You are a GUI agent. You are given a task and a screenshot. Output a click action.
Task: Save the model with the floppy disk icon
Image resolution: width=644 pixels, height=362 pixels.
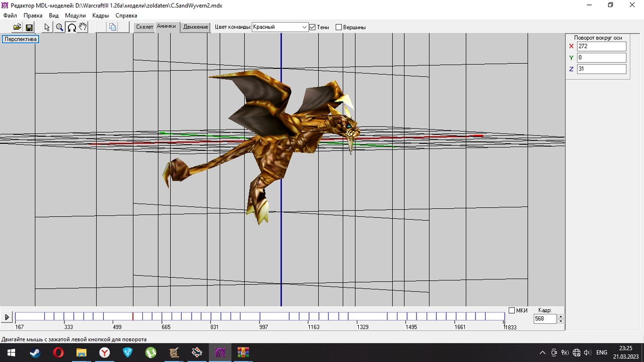pos(29,27)
